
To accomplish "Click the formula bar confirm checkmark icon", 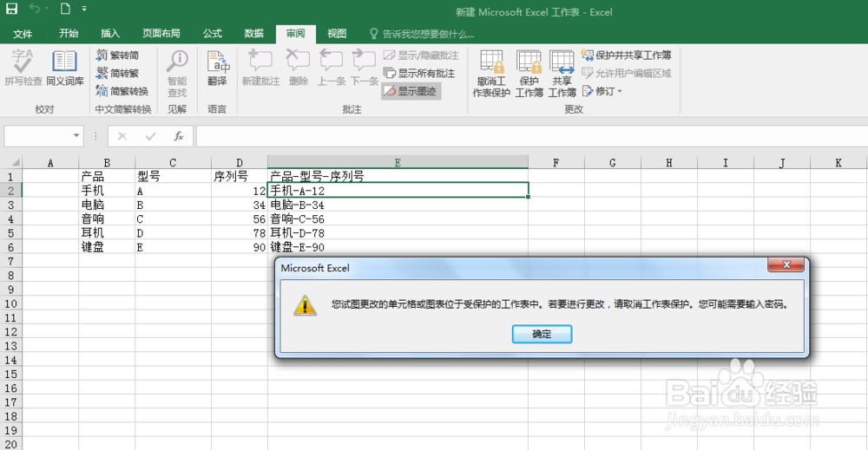I will point(150,136).
